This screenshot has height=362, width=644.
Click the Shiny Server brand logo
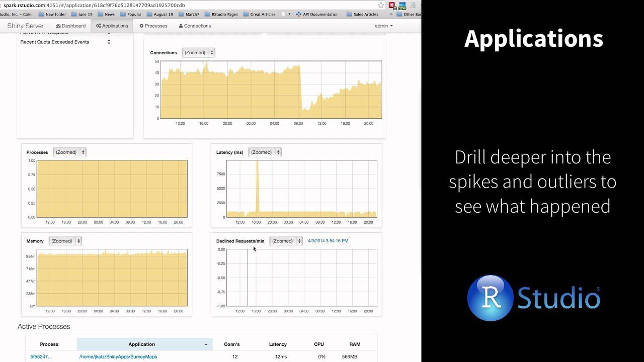(25, 26)
